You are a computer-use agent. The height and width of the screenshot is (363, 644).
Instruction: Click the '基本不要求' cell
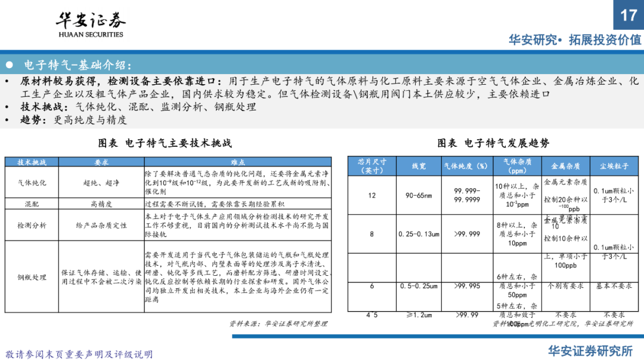coord(614,286)
